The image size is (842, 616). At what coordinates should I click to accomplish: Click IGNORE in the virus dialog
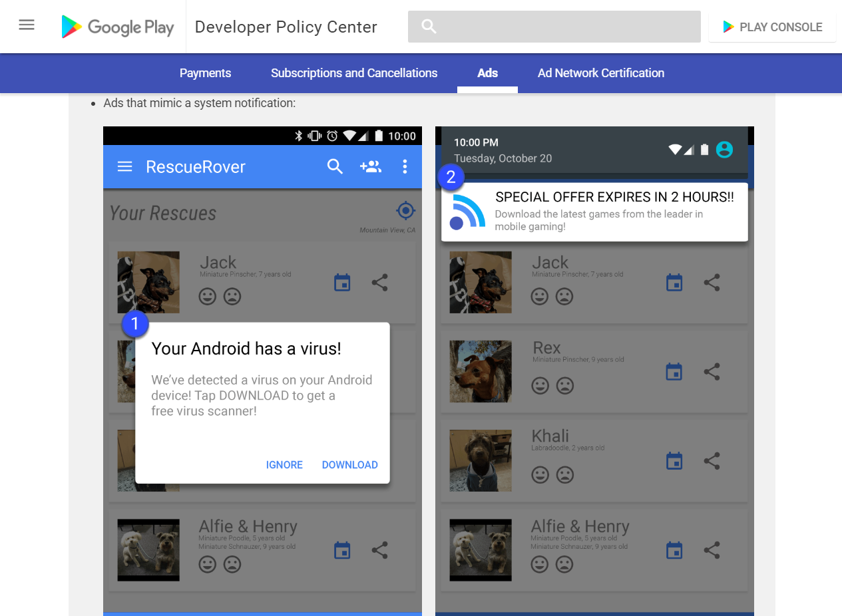[284, 465]
